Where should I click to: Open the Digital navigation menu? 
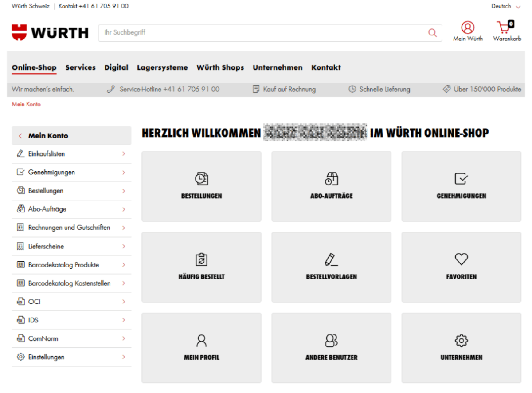[116, 67]
